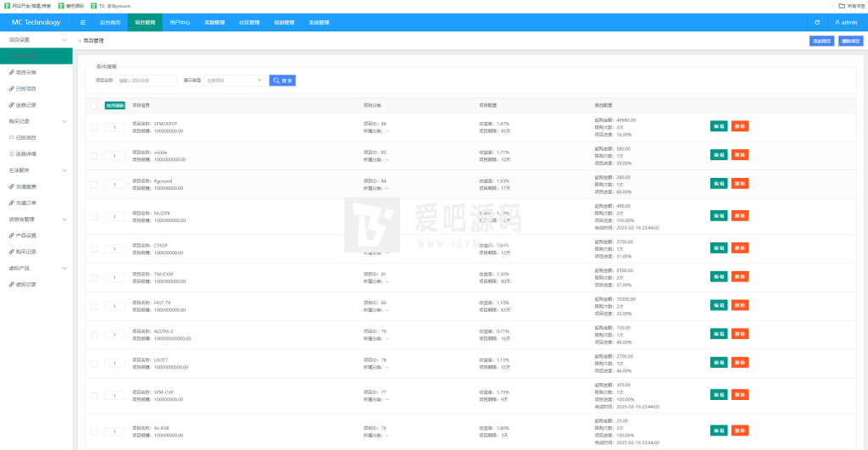Viewport: 868px width, 450px height.
Task: Focus the 项目名称 search input field
Action: click(x=146, y=81)
